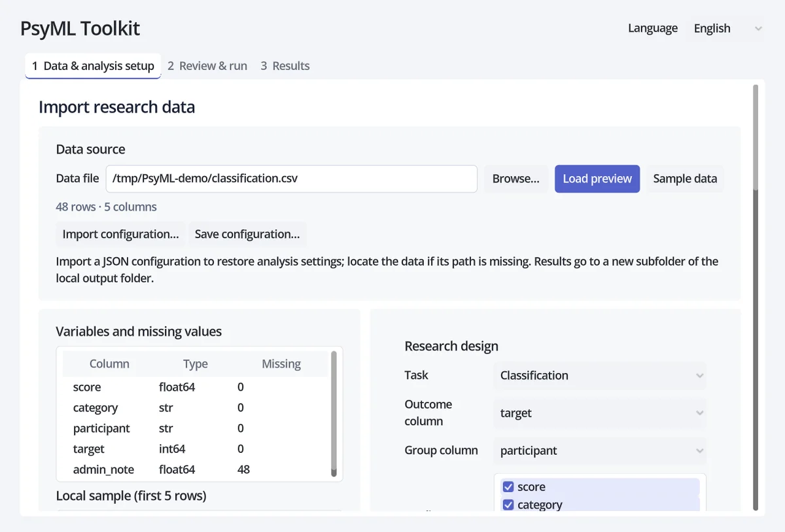785x532 pixels.
Task: Click the int64 type cell for target
Action: (172, 449)
